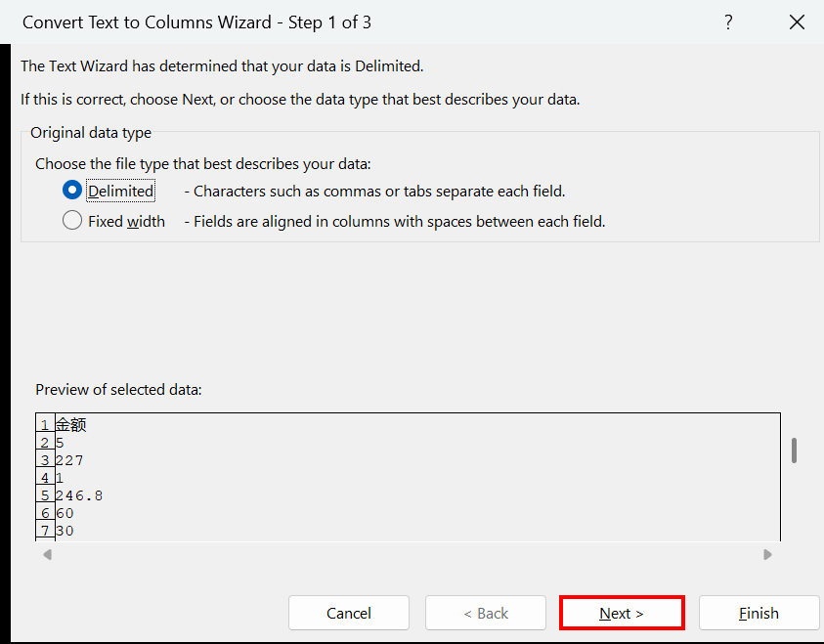The image size is (824, 644).
Task: Open the Help question mark icon
Action: 728,22
